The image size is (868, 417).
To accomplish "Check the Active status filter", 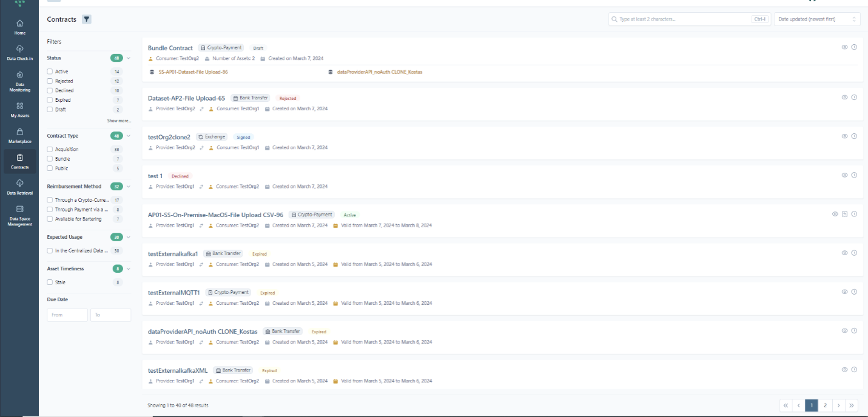I will click(x=50, y=72).
